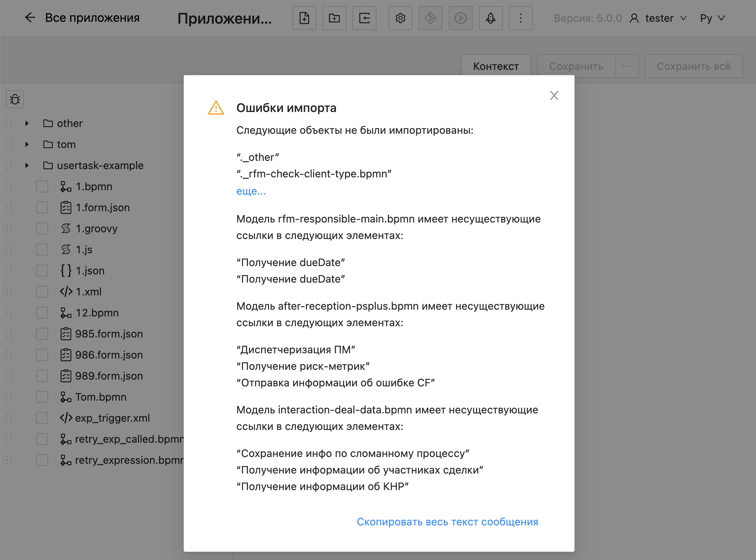Open the Ру language dropdown
Image resolution: width=756 pixels, height=560 pixels.
click(712, 18)
